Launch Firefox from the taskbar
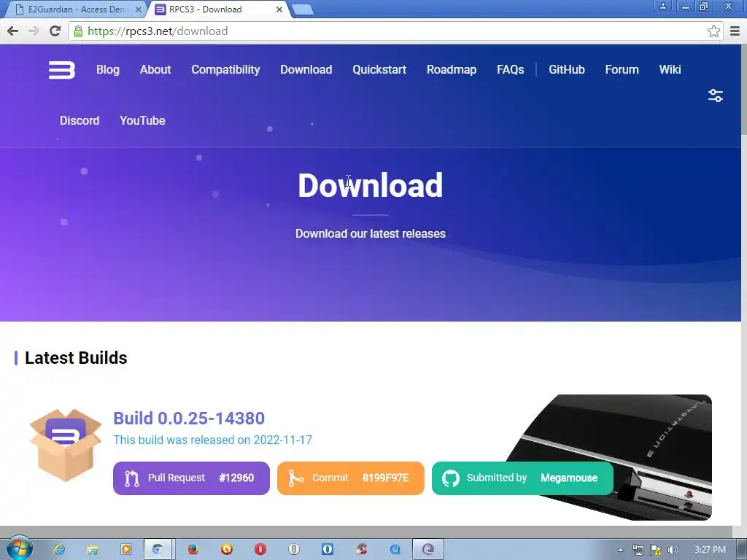Screen dimensions: 747x560 [x=193, y=550]
